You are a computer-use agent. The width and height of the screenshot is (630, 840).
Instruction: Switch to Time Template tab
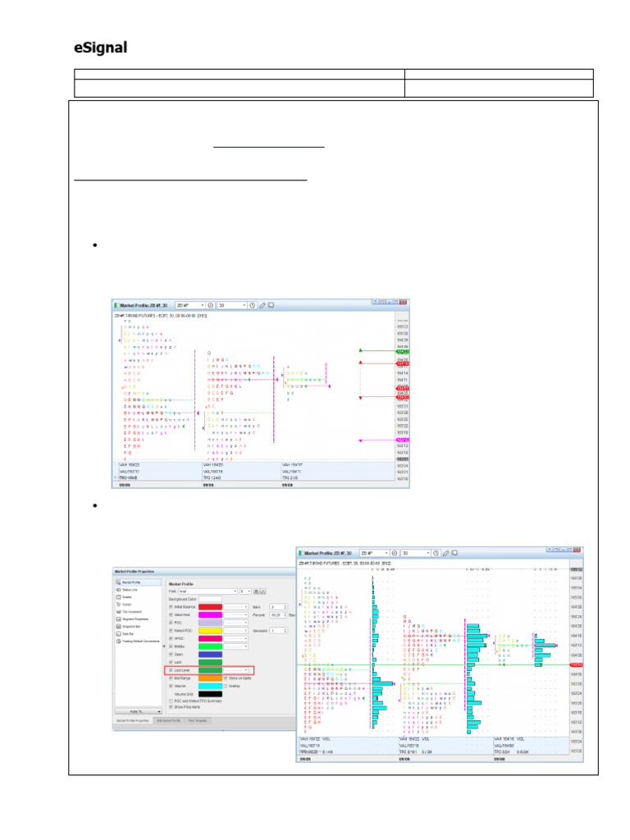(197, 720)
